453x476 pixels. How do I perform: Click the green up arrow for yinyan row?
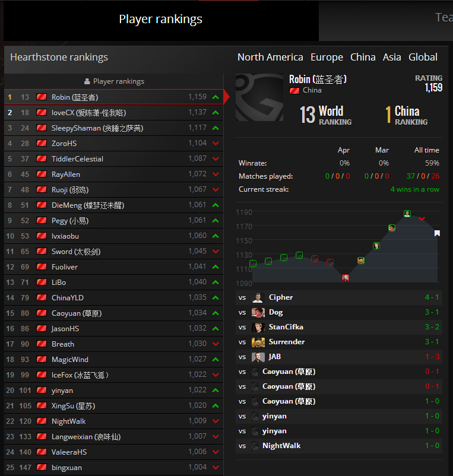click(216, 391)
